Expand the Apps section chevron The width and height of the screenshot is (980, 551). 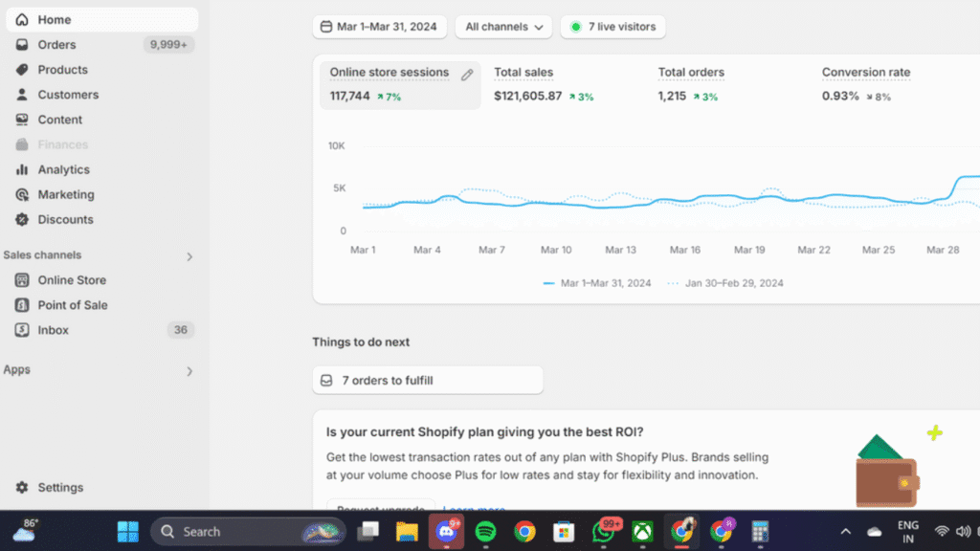(189, 371)
